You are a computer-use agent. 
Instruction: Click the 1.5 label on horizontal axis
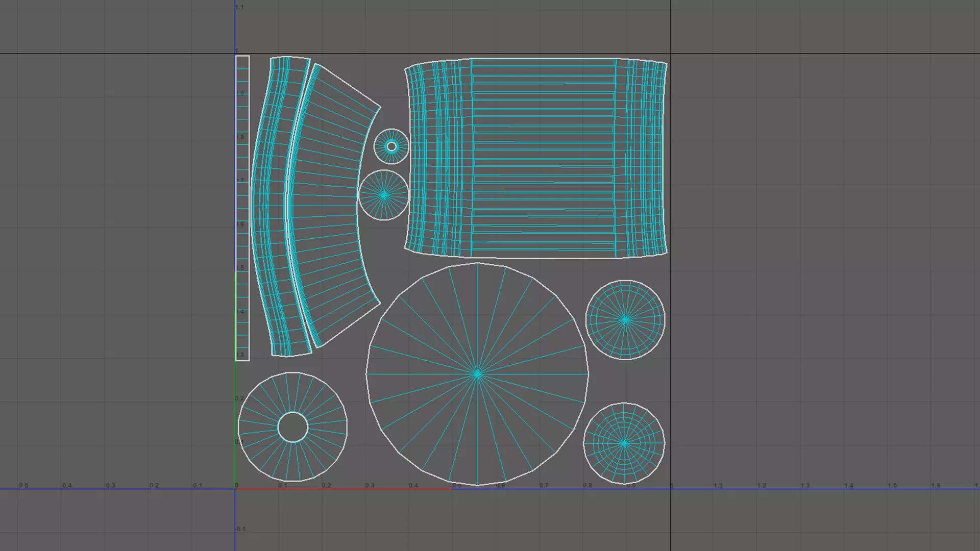coord(892,486)
